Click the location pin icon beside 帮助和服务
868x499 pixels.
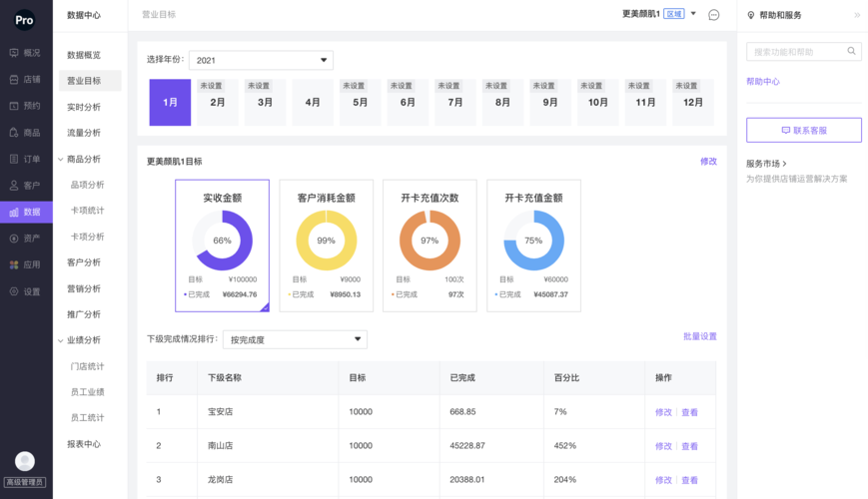(751, 15)
